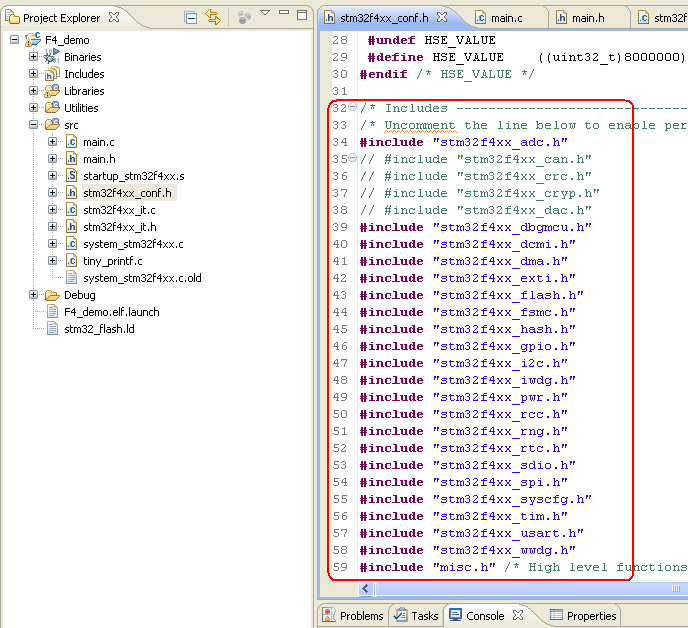This screenshot has width=688, height=628.
Task: Expand the Utilities folder
Action: pyautogui.click(x=33, y=108)
